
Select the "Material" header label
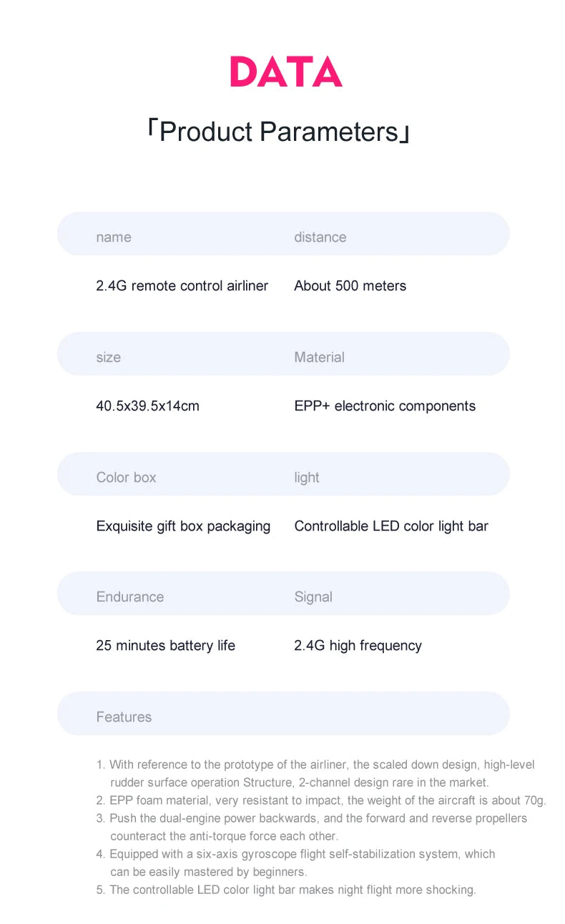tap(319, 358)
